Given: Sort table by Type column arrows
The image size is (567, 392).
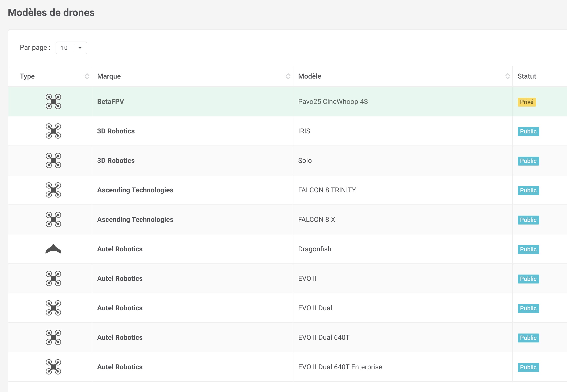Looking at the screenshot, I should pyautogui.click(x=87, y=76).
